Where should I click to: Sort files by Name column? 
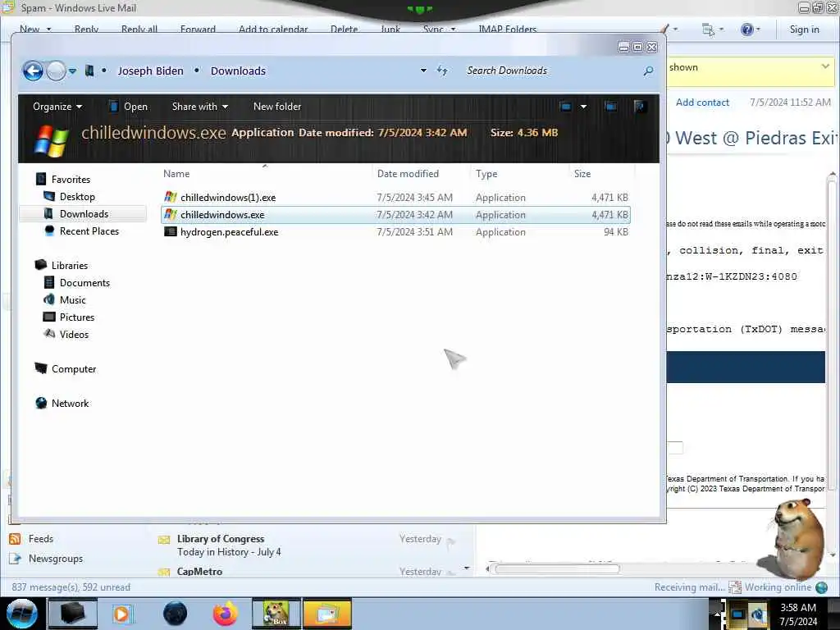[176, 174]
